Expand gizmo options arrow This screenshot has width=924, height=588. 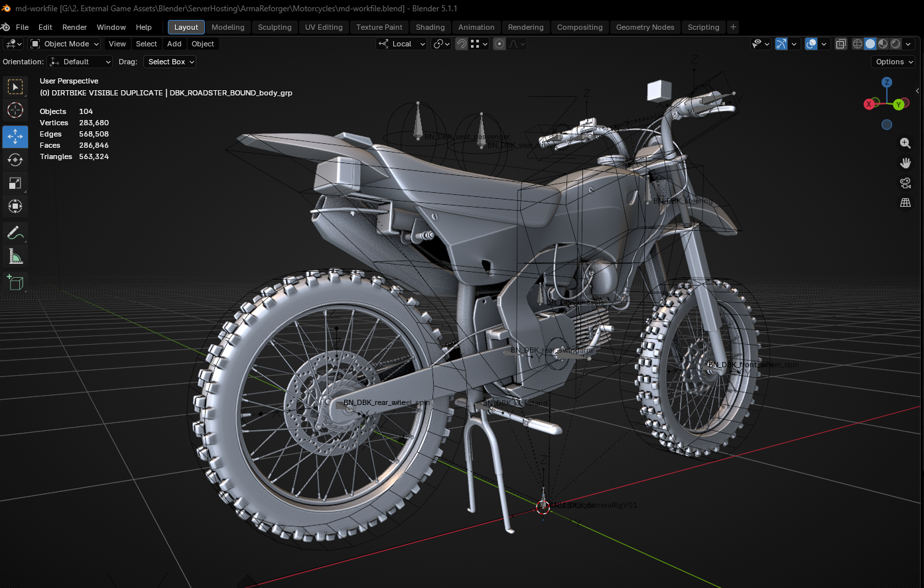(794, 44)
